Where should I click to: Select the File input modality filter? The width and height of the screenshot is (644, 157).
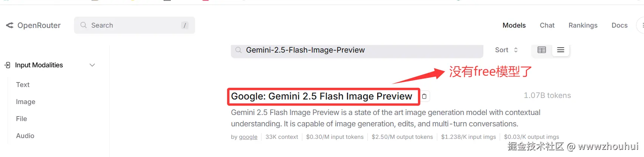(x=22, y=119)
